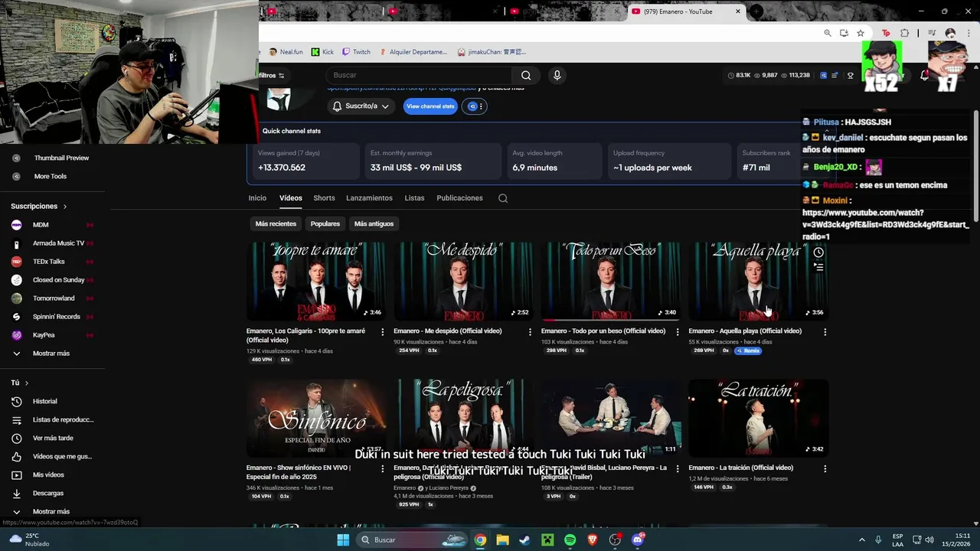Viewport: 980px width, 551px height.
Task: Select the Populares sort chip
Action: click(x=325, y=223)
